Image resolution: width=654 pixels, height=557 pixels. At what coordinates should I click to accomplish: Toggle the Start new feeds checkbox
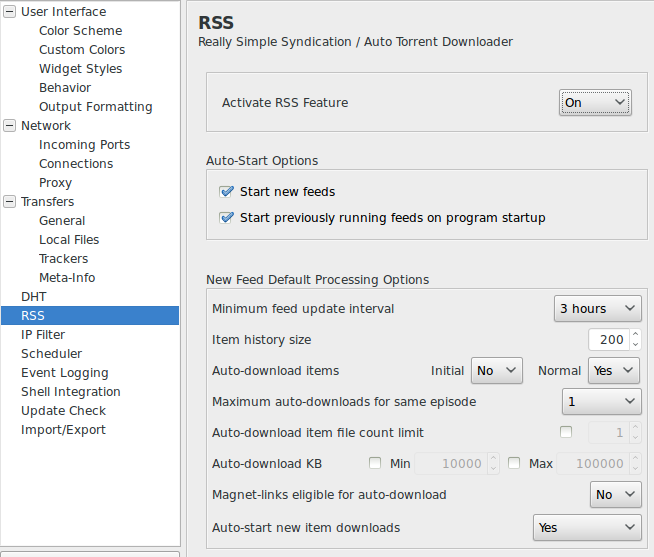226,192
